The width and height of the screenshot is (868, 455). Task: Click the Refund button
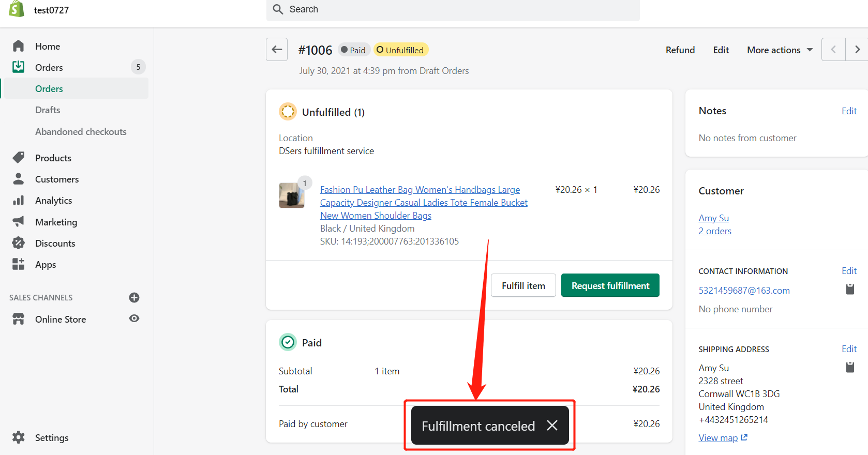tap(680, 50)
